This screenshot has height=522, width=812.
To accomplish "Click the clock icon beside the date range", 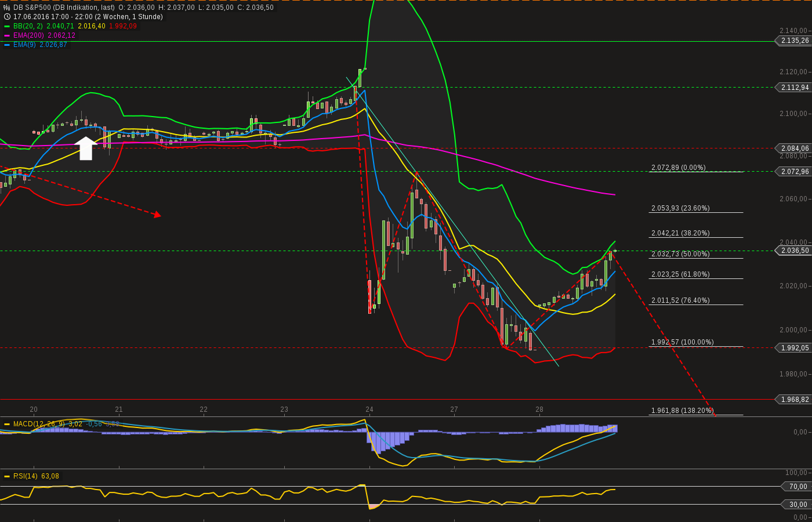I will tap(7, 17).
